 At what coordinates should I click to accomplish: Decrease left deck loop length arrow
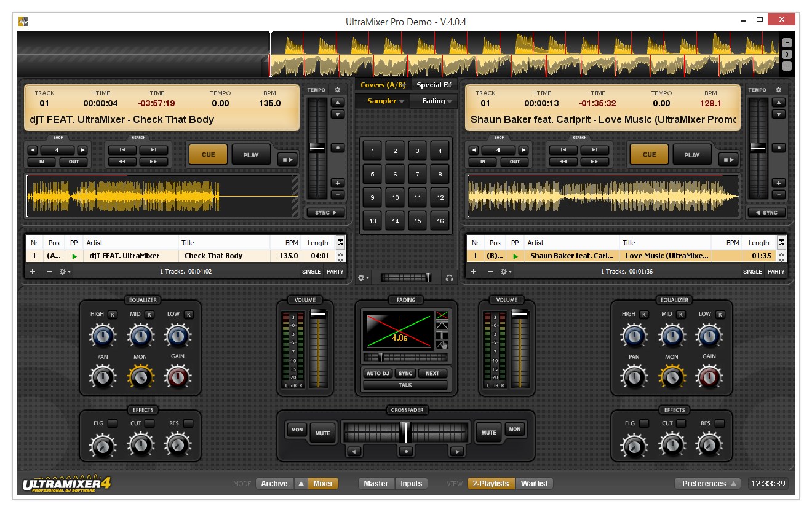[33, 150]
